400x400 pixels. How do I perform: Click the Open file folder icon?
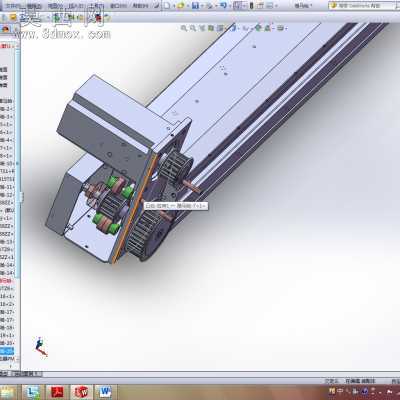coord(181,5)
